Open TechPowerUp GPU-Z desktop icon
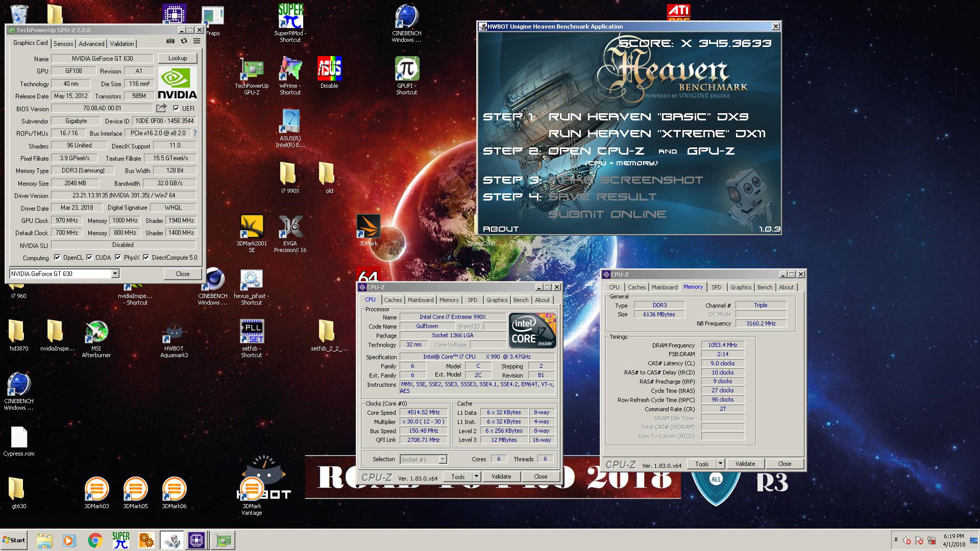Viewport: 980px width, 551px height. pyautogui.click(x=252, y=76)
